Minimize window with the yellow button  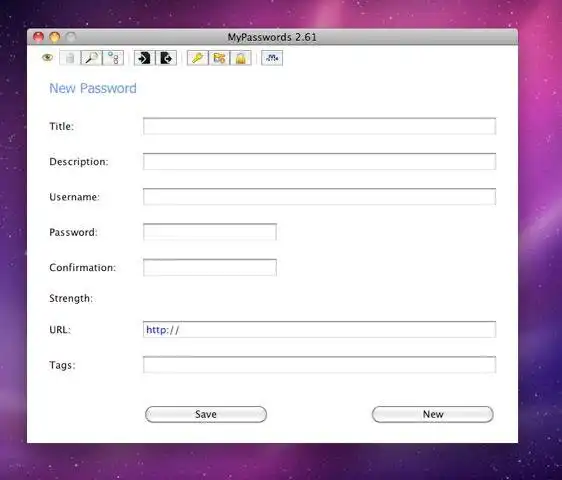click(55, 37)
